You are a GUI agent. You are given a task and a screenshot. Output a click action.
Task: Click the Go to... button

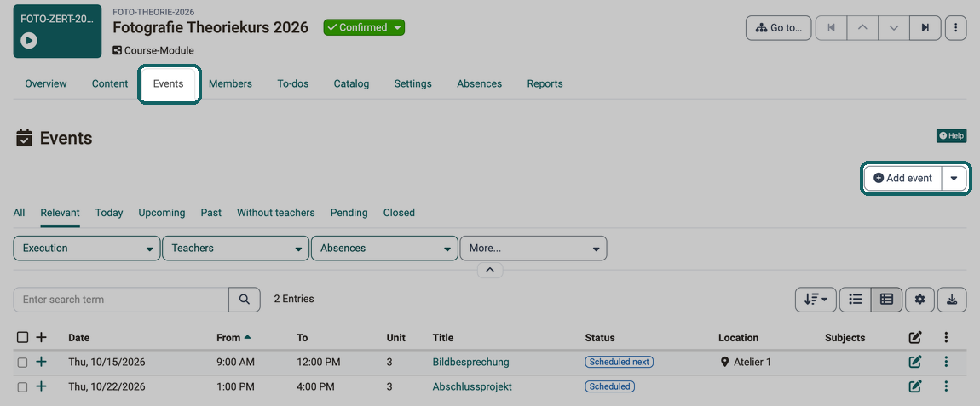(779, 28)
